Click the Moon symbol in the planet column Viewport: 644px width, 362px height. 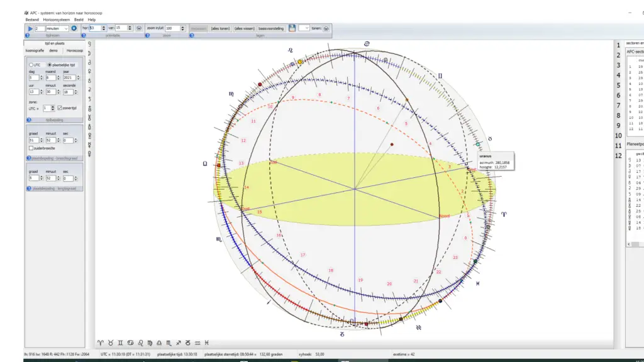pos(89,53)
